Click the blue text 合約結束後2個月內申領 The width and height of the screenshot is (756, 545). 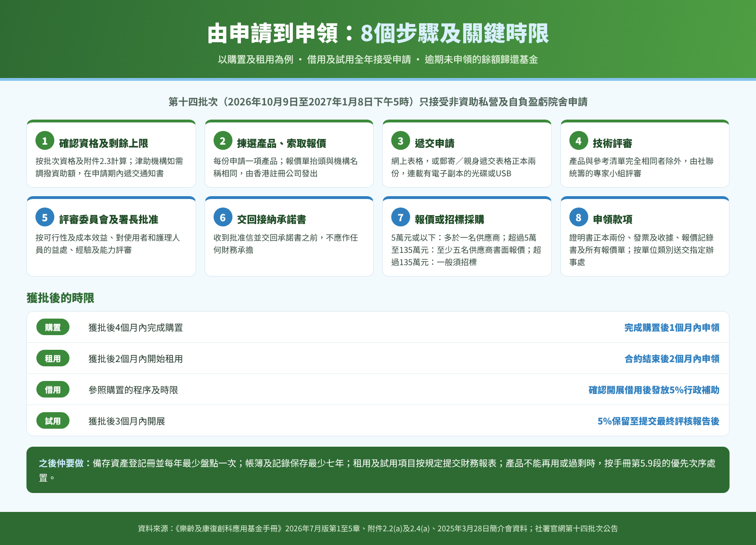click(x=672, y=359)
